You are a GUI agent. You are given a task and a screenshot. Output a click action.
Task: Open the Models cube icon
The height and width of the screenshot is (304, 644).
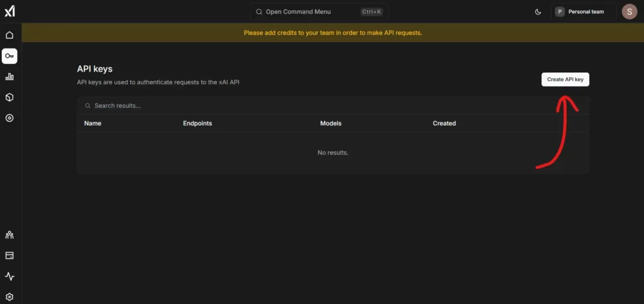pos(9,97)
